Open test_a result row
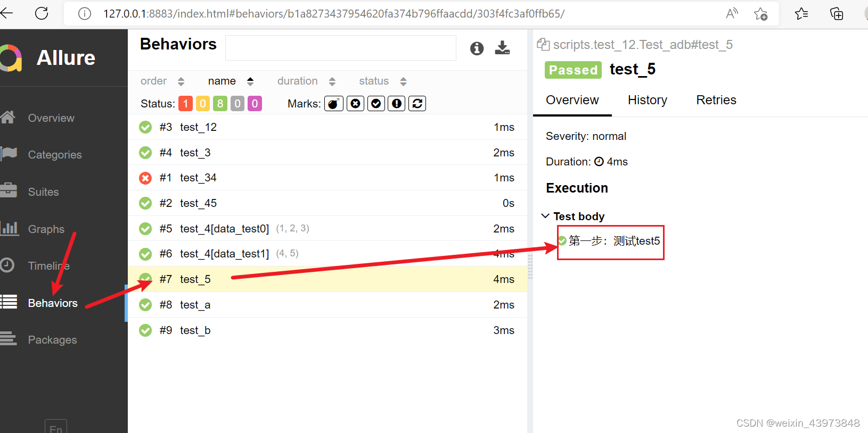This screenshot has width=868, height=433. click(327, 305)
